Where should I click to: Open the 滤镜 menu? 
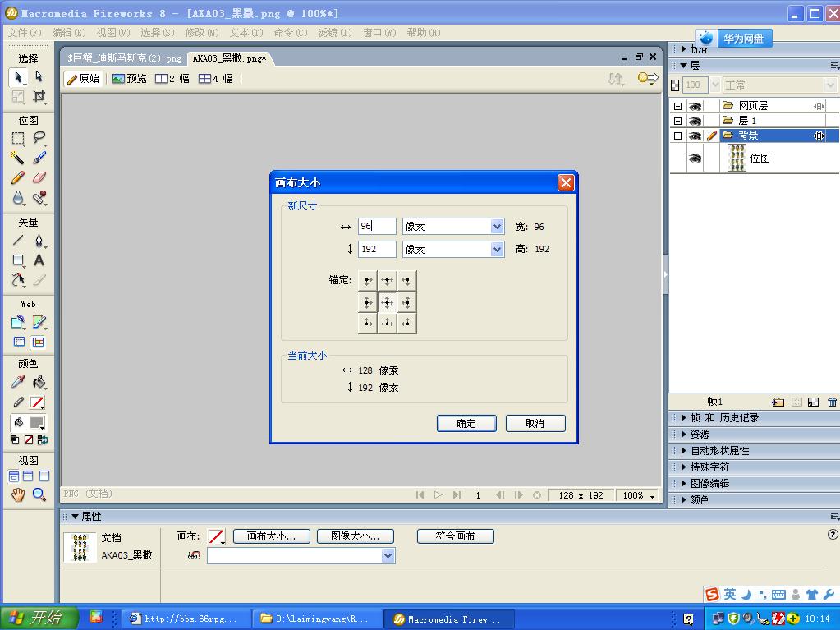(335, 33)
